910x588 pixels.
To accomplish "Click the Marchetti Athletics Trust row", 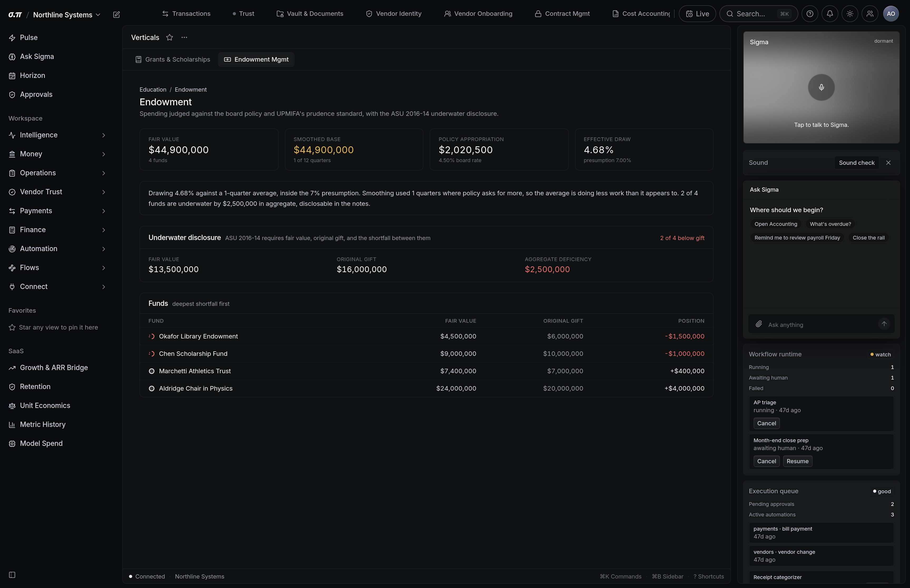I will click(x=426, y=371).
